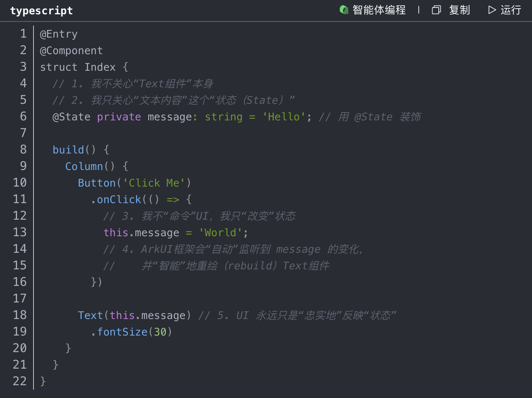Click Text(this.message) on line 18
This screenshot has width=532, height=398.
(134, 315)
